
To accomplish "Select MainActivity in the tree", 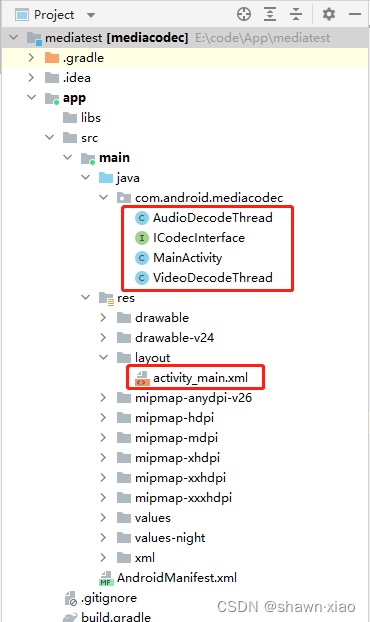I will tap(188, 258).
